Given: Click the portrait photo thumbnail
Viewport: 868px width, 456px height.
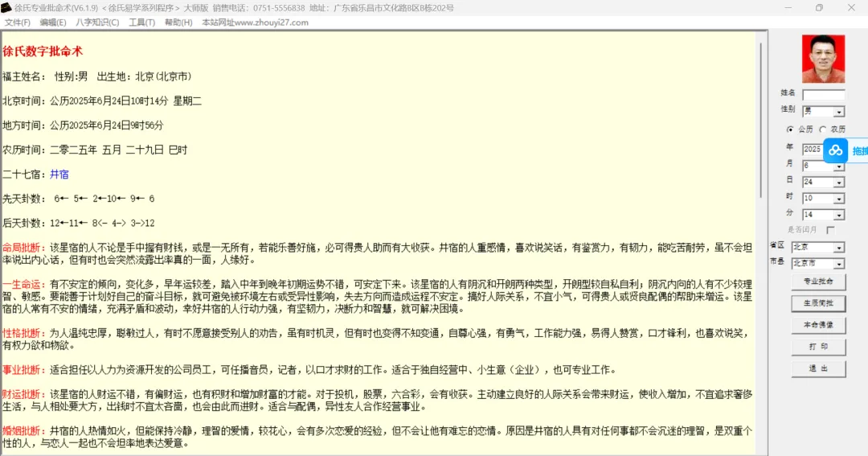Looking at the screenshot, I should (x=823, y=59).
